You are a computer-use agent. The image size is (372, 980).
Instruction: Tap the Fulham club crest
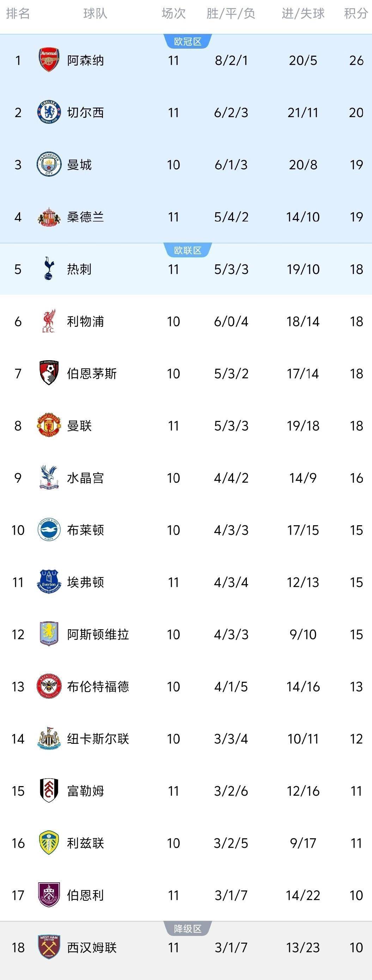(x=49, y=791)
